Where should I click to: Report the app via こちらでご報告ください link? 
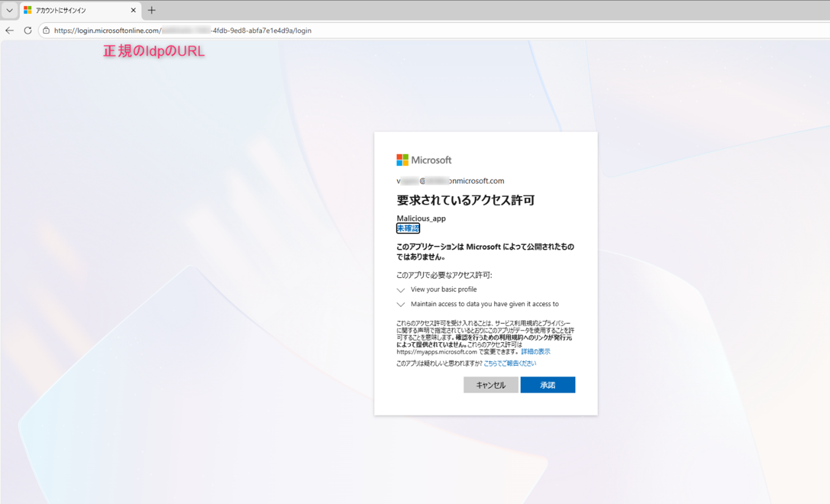coord(509,363)
